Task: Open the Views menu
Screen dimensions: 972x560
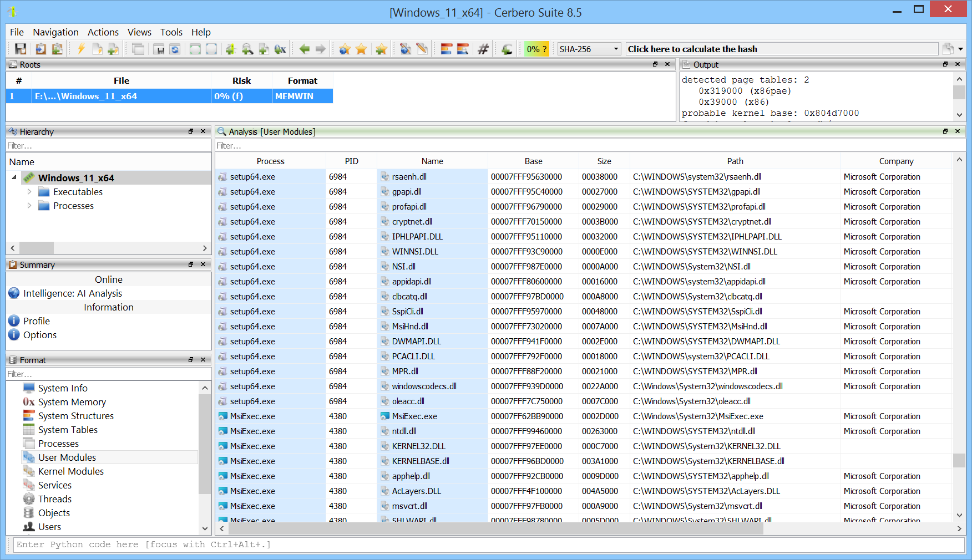Action: tap(139, 32)
